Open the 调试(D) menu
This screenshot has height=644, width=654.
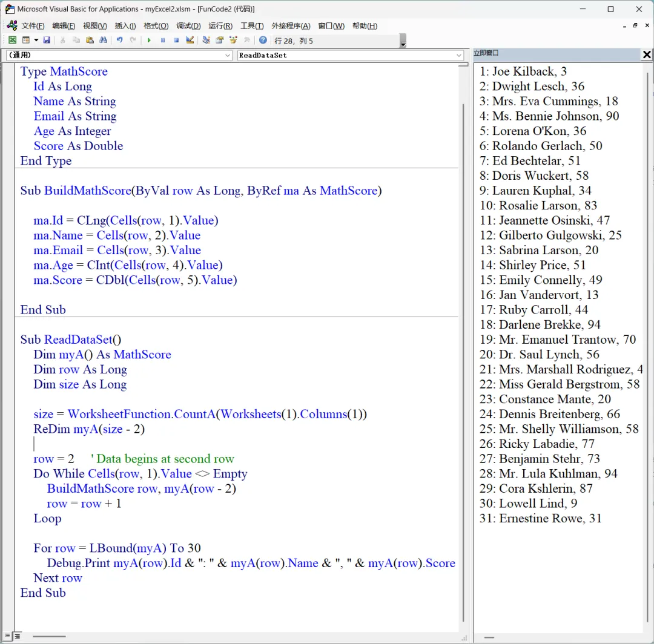point(188,26)
